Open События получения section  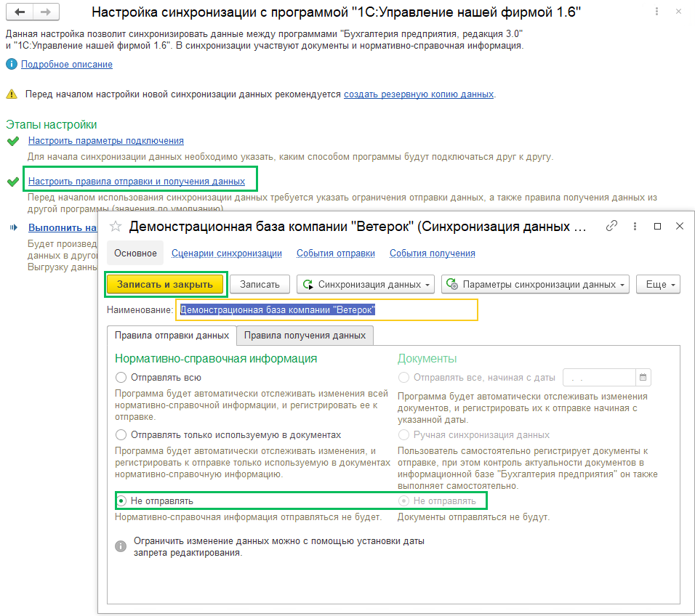coord(432,254)
